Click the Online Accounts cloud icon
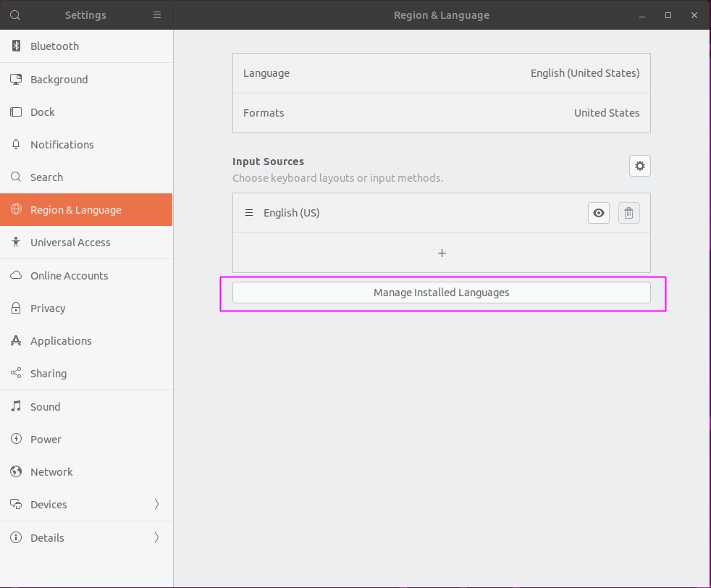 [16, 275]
